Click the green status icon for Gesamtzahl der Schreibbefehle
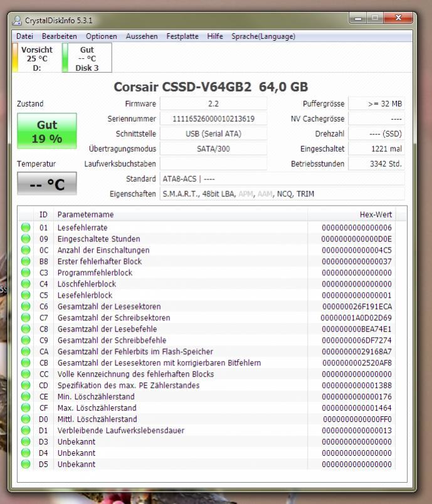 click(26, 340)
